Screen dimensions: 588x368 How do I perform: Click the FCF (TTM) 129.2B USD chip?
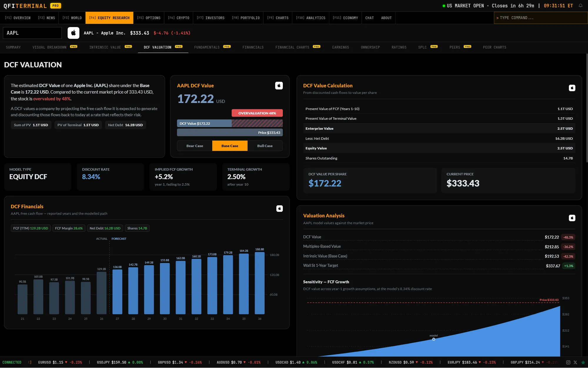31,228
